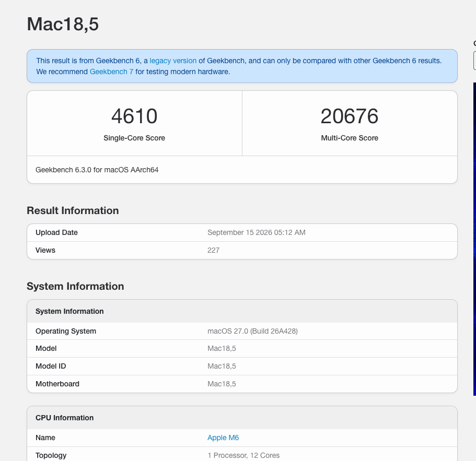Select the Mac18,5 value in Model row

222,348
